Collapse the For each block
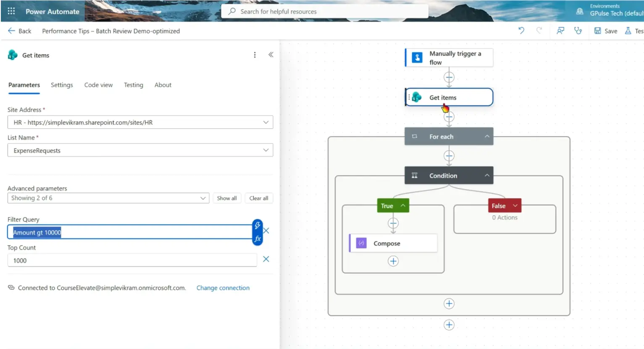This screenshot has height=349, width=644. (487, 136)
